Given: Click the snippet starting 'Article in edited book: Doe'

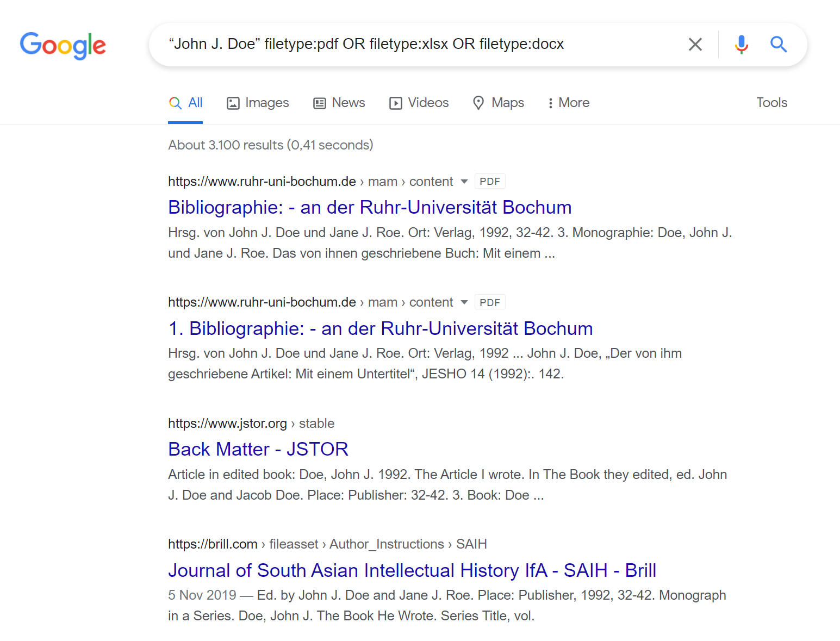Looking at the screenshot, I should click(447, 485).
